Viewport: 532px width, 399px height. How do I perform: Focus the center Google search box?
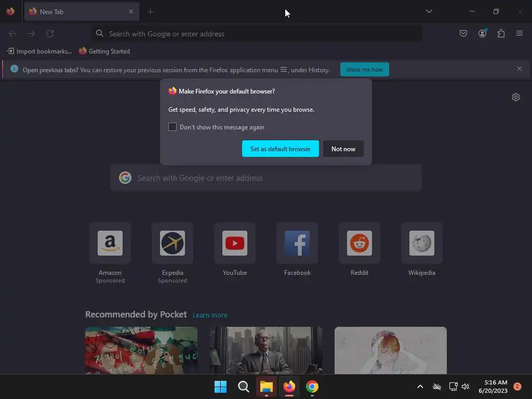pos(266,178)
